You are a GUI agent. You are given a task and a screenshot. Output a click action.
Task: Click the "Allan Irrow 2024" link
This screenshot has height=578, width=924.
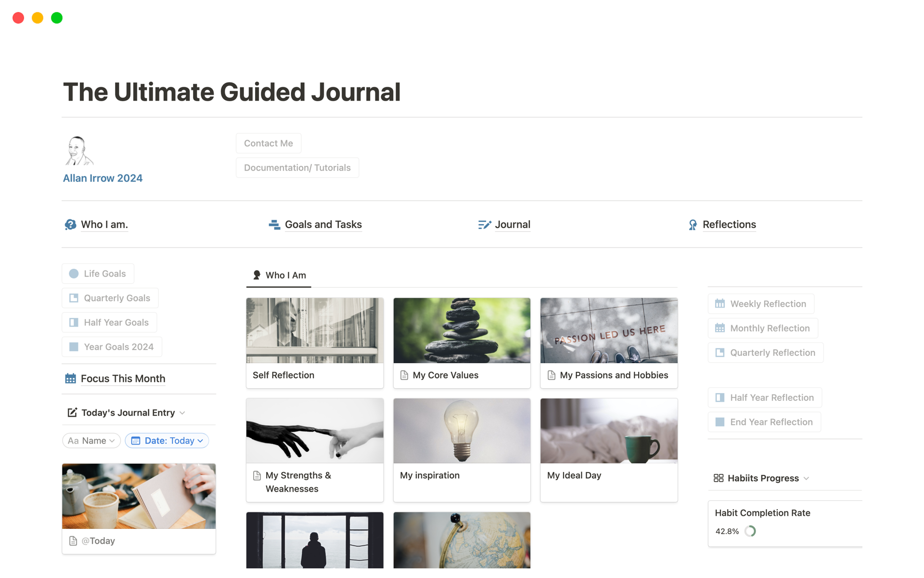[102, 178]
